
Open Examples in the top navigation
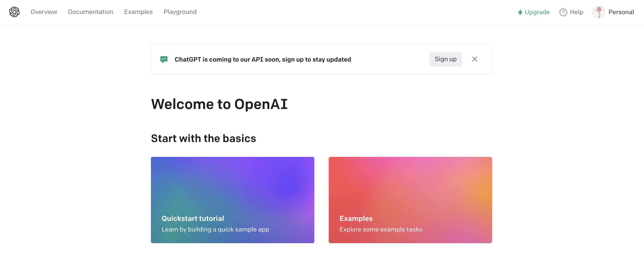coord(138,12)
